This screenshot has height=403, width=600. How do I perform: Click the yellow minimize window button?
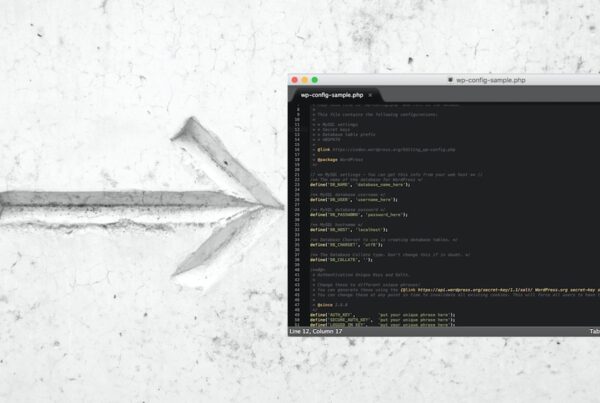(305, 79)
